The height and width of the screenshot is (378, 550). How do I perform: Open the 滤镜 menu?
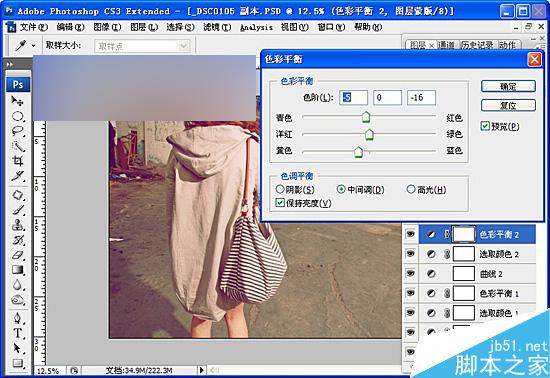[217, 27]
